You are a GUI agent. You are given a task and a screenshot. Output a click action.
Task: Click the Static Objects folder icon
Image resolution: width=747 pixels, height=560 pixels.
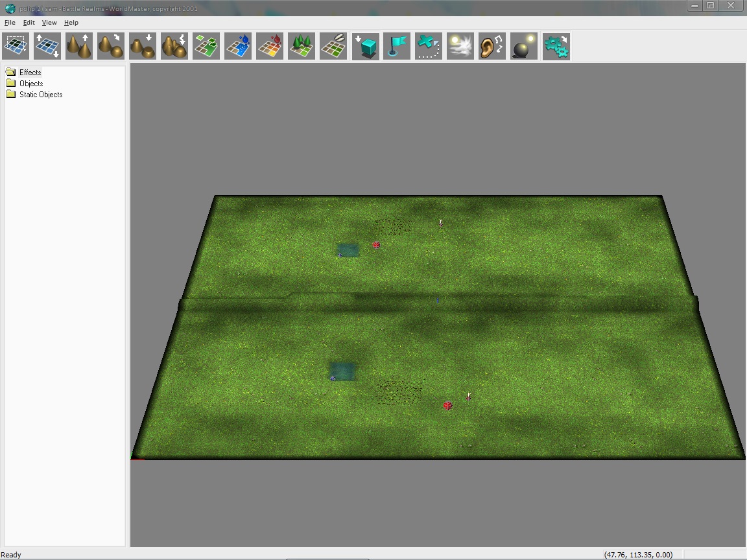pyautogui.click(x=10, y=94)
